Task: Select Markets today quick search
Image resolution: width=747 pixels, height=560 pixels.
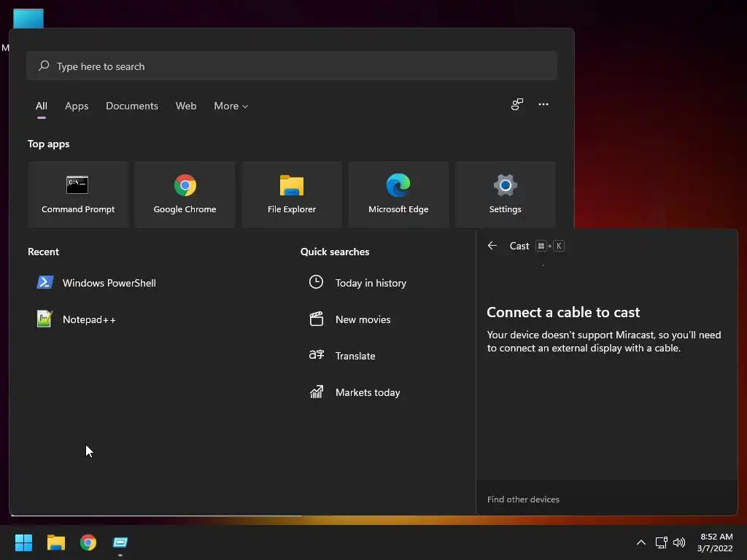Action: click(355, 392)
